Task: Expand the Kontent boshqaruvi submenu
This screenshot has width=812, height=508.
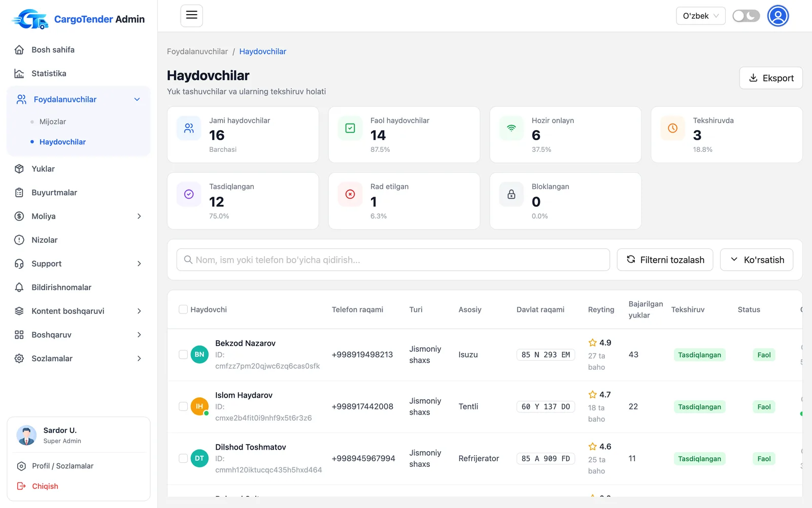Action: tap(79, 311)
